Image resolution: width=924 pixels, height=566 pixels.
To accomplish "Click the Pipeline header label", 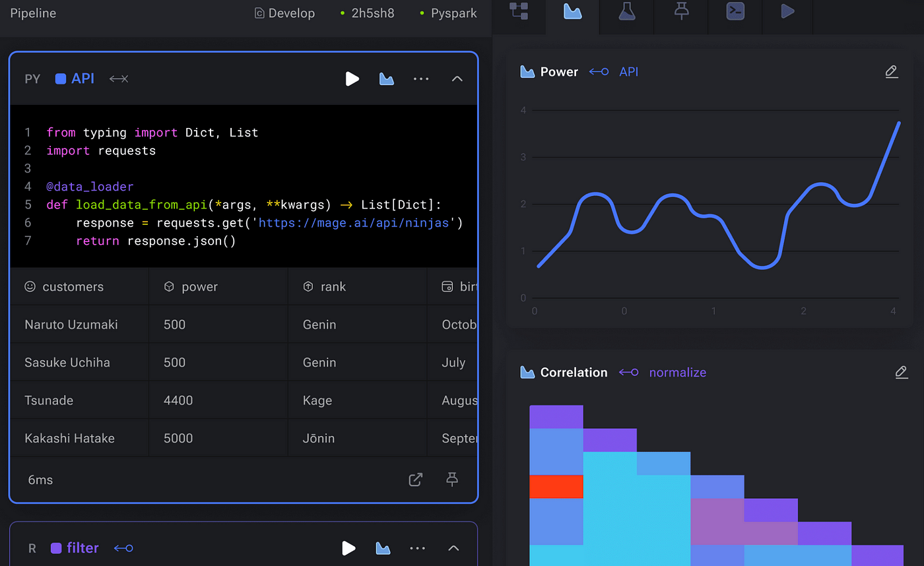I will click(33, 13).
